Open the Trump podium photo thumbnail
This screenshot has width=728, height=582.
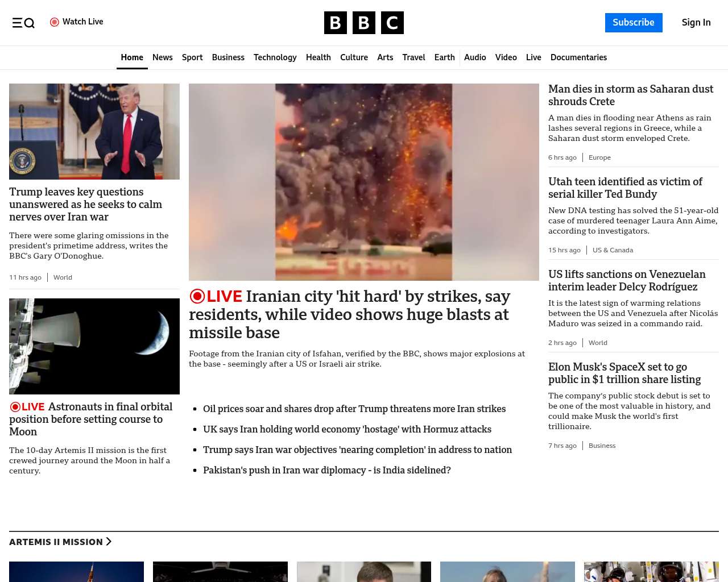coord(94,131)
